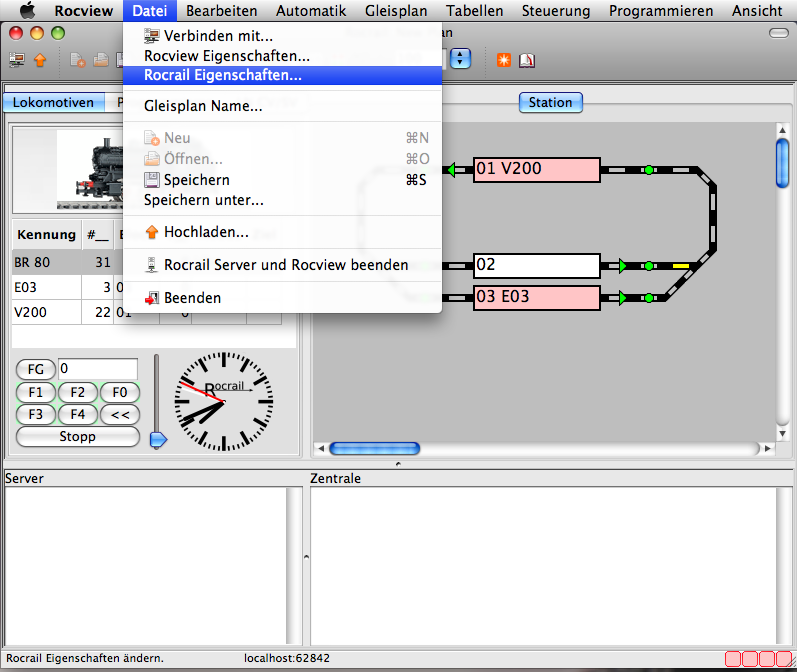797x672 pixels.
Task: Click the upload orange arrow toolbar icon
Action: (x=40, y=59)
